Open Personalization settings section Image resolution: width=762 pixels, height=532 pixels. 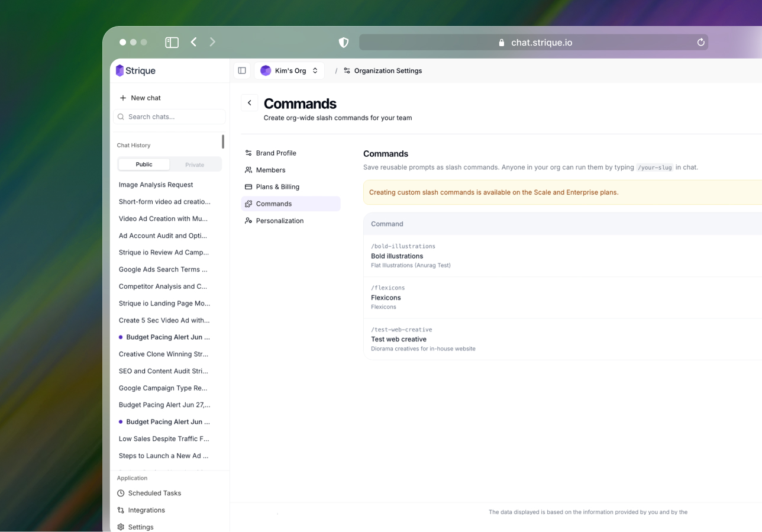point(290,221)
